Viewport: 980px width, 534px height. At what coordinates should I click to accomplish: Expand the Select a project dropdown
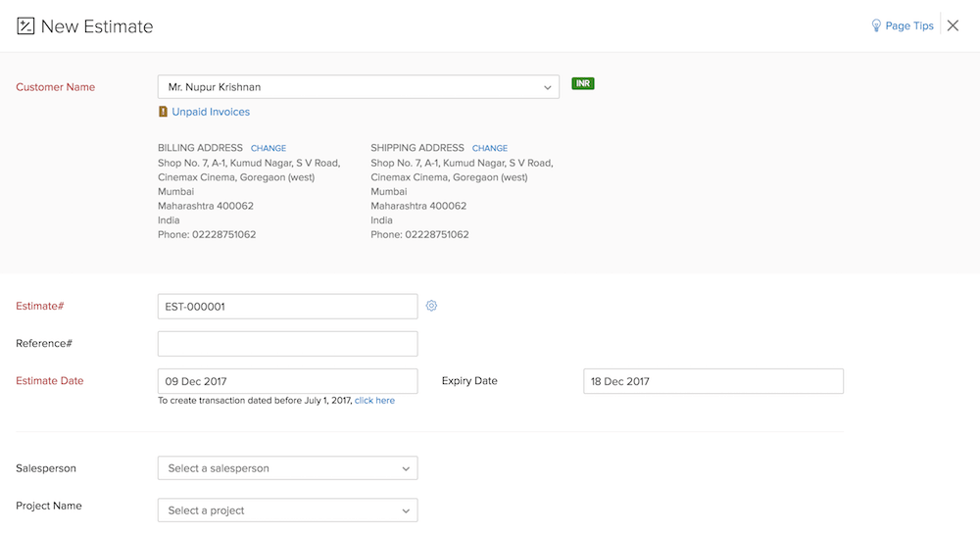point(287,510)
